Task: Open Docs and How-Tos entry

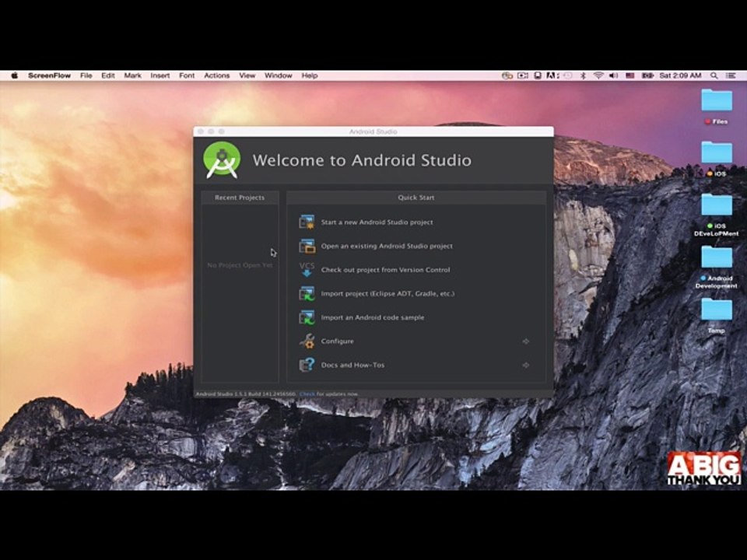Action: 352,365
